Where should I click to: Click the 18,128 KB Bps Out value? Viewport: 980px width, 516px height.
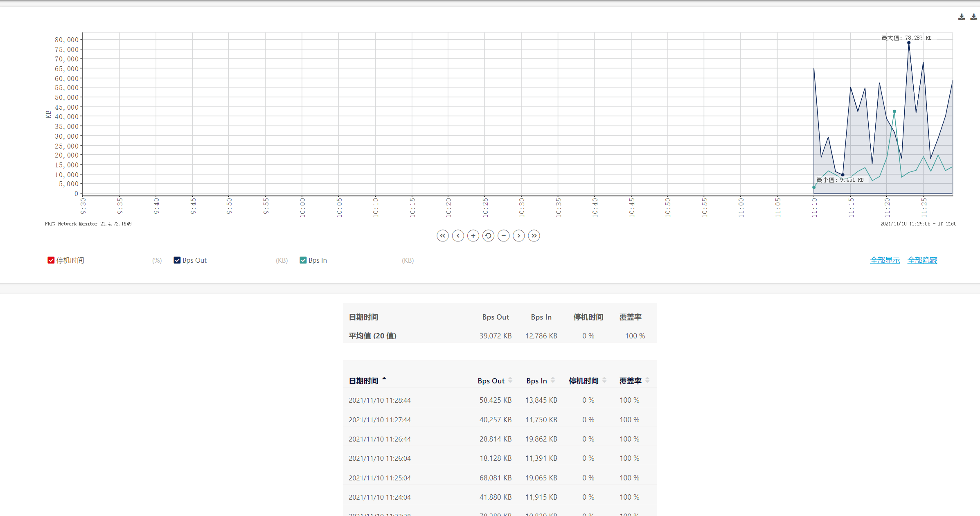tap(496, 458)
